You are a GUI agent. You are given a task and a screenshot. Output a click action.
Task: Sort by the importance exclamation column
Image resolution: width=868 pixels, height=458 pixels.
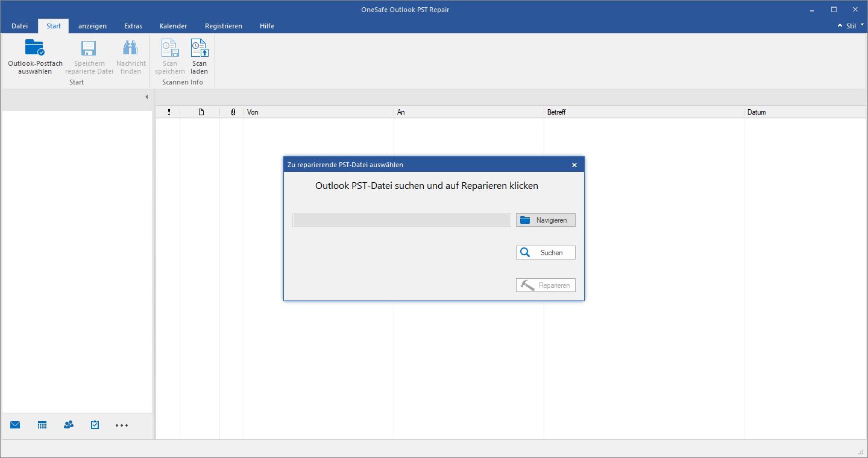click(x=169, y=112)
